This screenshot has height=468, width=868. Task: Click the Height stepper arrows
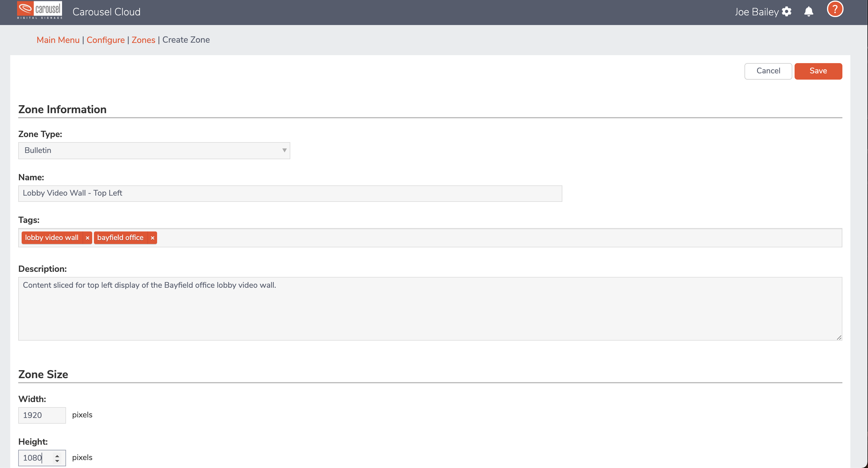coord(57,458)
